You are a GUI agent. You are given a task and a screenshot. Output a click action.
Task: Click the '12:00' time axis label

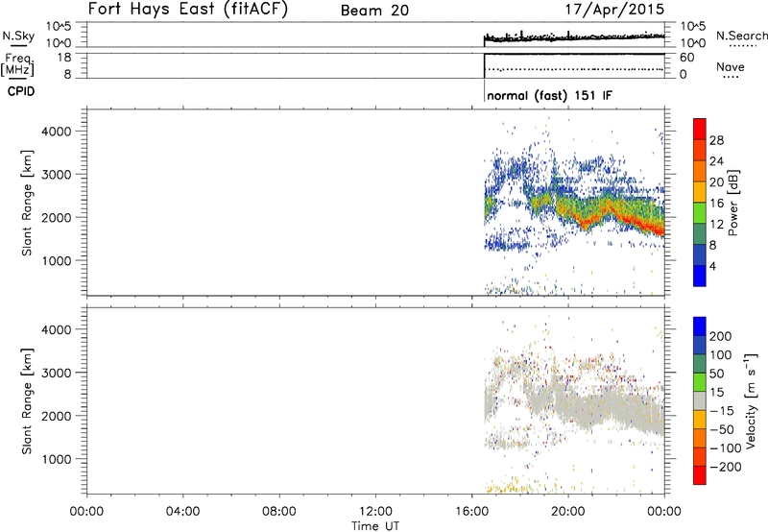tap(375, 512)
